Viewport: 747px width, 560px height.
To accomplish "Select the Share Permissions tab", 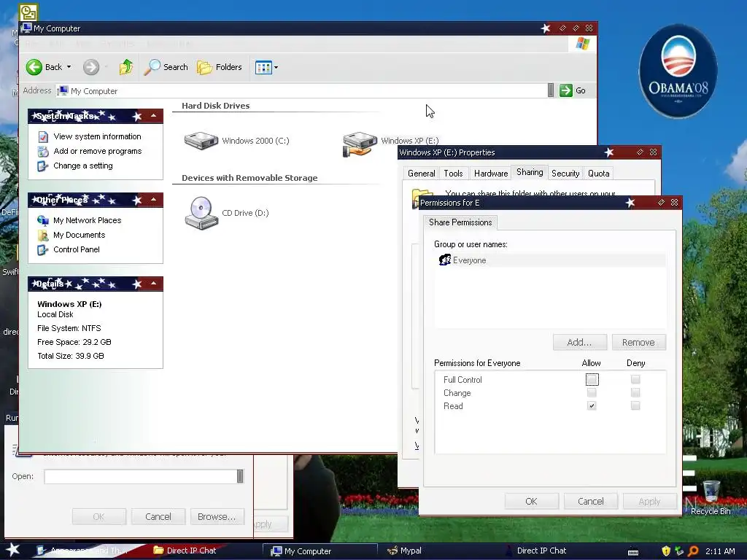I will click(x=460, y=222).
